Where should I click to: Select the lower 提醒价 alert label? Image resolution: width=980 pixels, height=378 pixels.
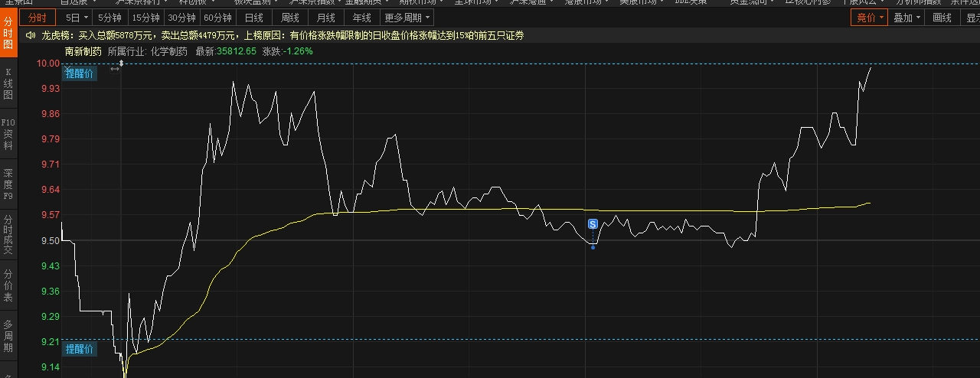tap(80, 349)
